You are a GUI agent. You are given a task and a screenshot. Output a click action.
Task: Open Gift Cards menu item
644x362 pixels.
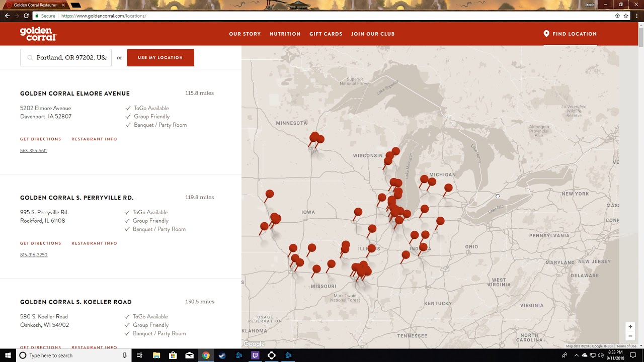[326, 34]
